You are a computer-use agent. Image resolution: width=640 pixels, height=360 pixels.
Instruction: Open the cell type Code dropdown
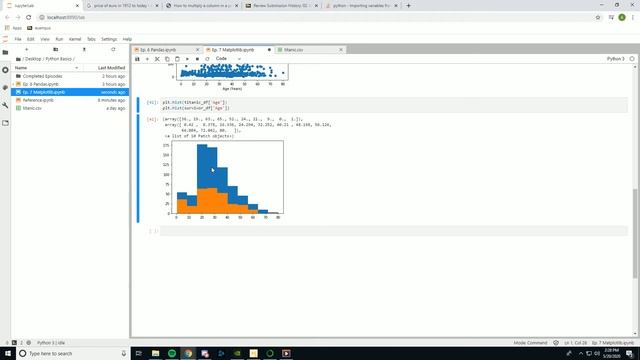[228, 59]
